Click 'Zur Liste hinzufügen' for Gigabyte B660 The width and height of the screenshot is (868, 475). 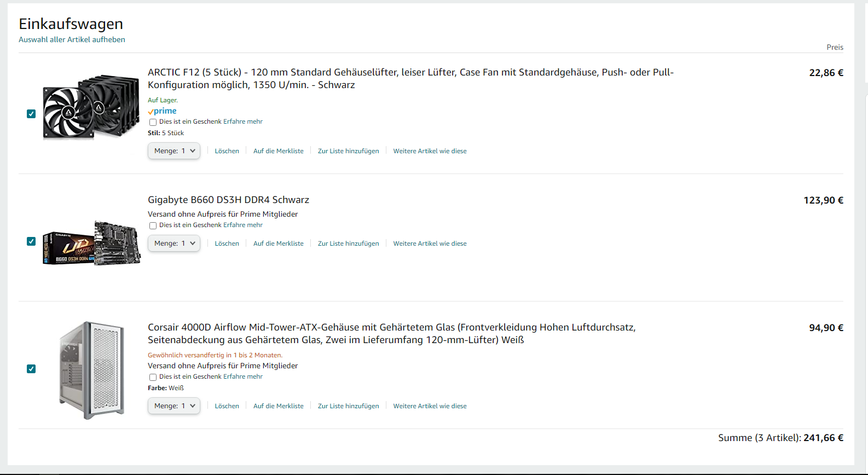tap(348, 244)
